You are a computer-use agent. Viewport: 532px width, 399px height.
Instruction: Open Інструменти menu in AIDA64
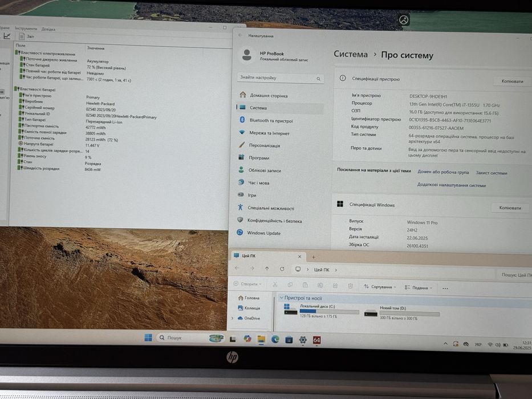26,28
